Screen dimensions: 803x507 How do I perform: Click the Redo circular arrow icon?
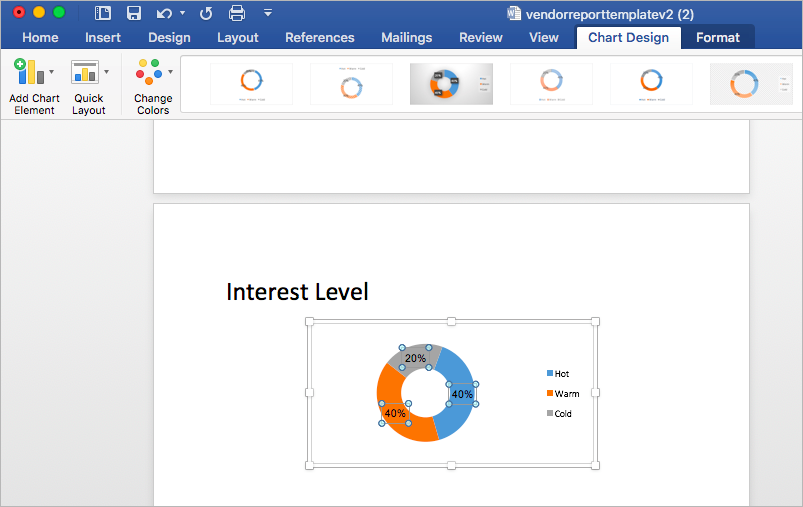click(206, 13)
